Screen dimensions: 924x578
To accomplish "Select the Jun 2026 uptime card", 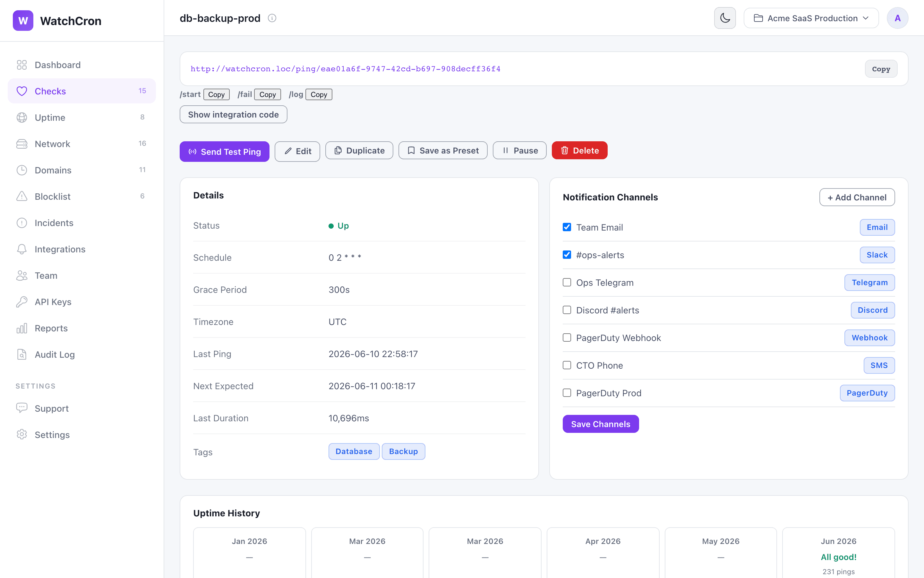I will tap(838, 553).
